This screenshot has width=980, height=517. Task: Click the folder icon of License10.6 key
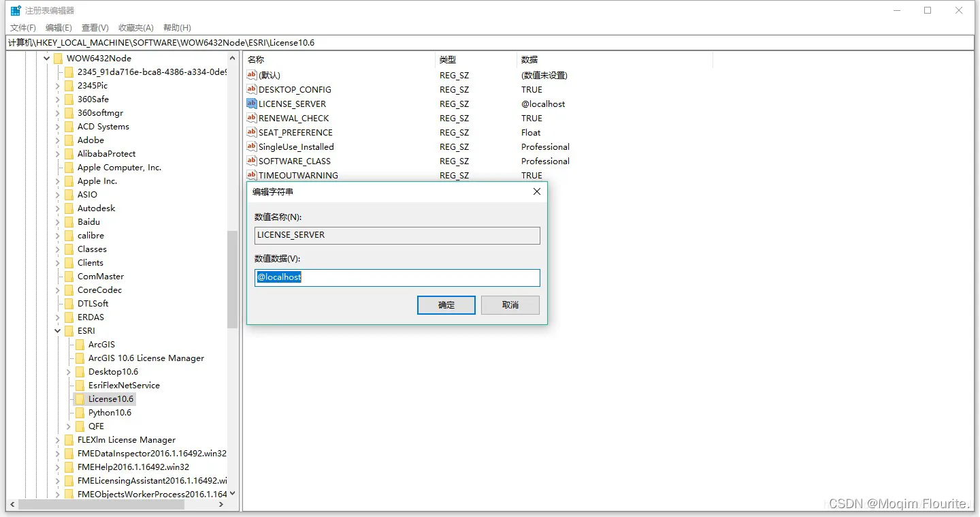pyautogui.click(x=80, y=398)
